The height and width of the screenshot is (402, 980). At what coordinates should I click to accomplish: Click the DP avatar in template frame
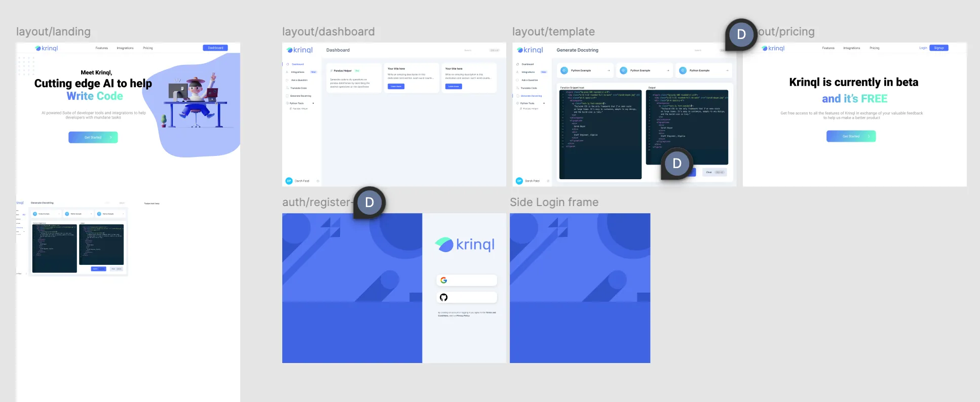coord(519,181)
